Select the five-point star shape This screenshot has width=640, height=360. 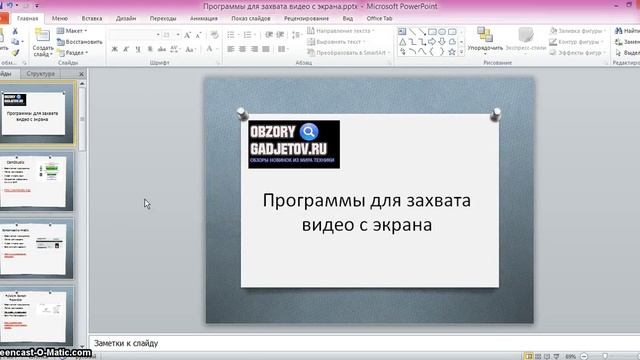(x=452, y=52)
